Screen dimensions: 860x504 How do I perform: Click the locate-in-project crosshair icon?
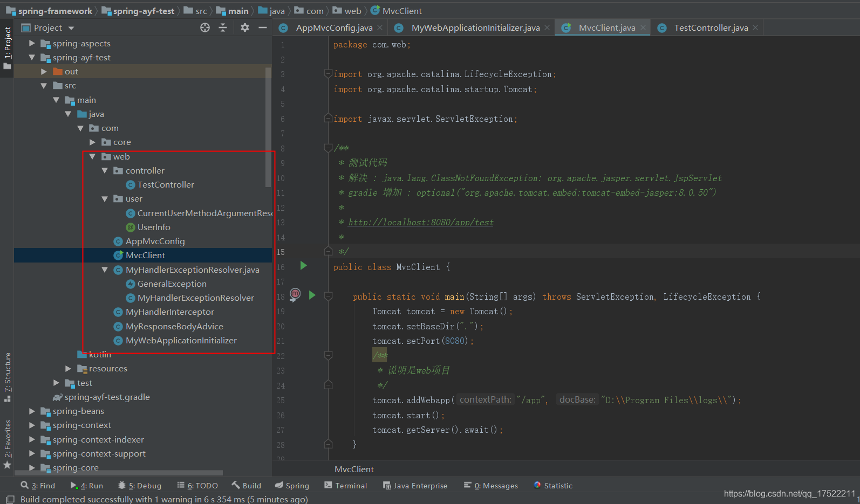(205, 27)
